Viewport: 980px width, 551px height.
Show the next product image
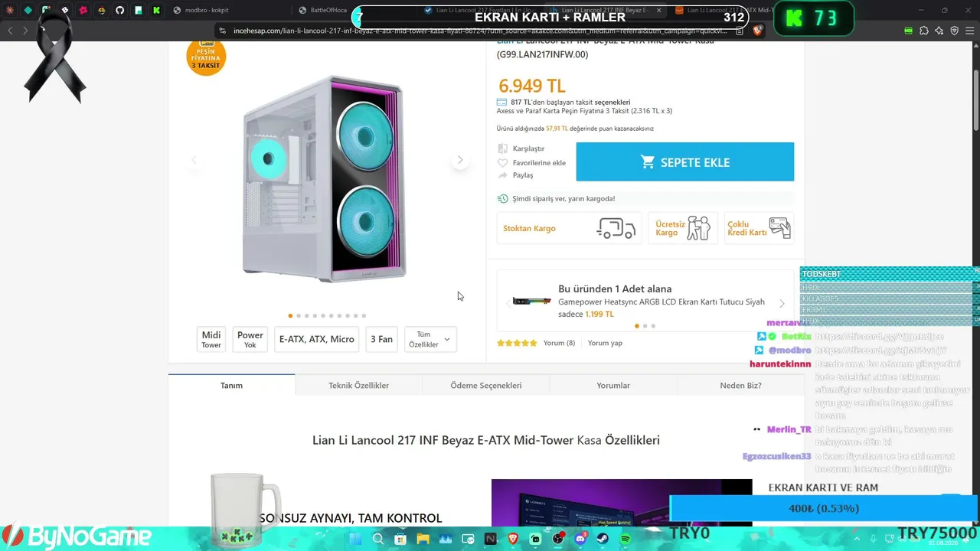[x=459, y=160]
